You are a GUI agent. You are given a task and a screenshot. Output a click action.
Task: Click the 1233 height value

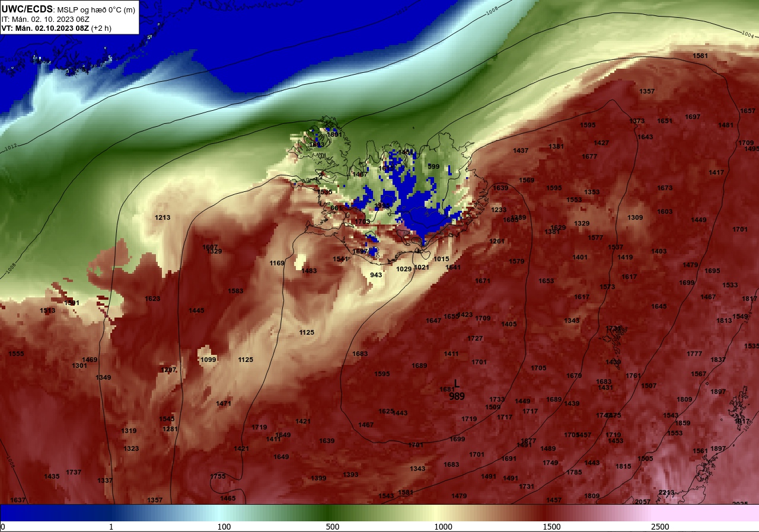click(x=499, y=210)
